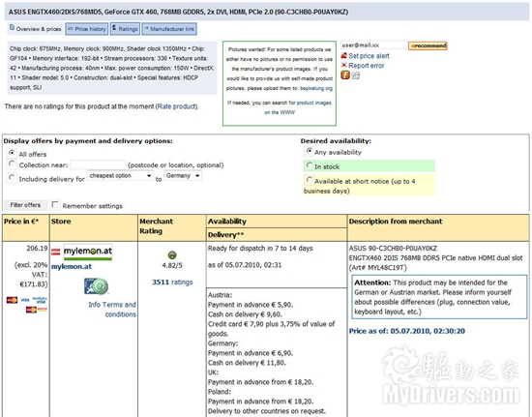Click the orange share icon under Report error

click(x=345, y=74)
